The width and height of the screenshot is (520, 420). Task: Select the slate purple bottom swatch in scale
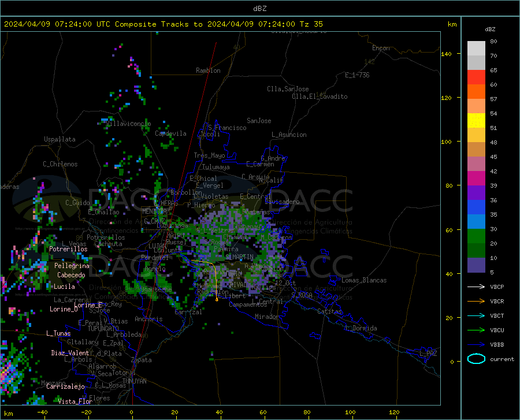[x=476, y=265]
